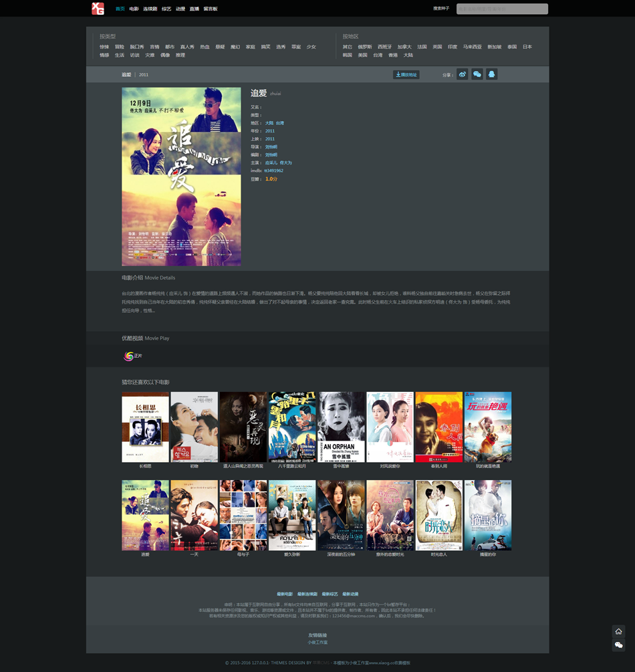Filter by region 法国

click(422, 47)
